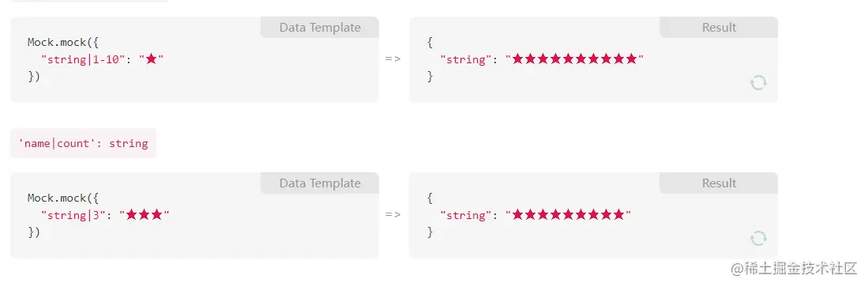The height and width of the screenshot is (287, 868).
Task: Click star string output in the first Result
Action: [x=575, y=59]
